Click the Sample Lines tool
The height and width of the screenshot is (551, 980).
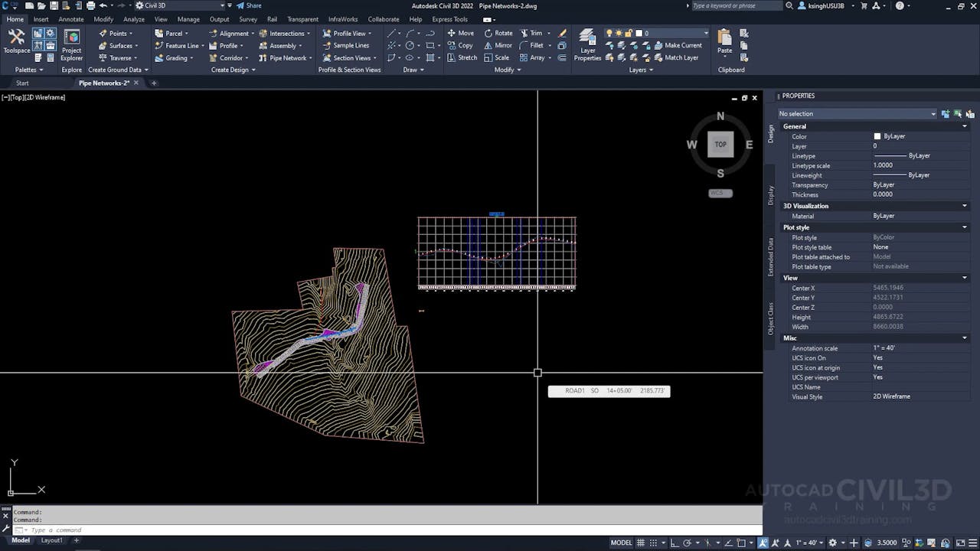tap(345, 45)
